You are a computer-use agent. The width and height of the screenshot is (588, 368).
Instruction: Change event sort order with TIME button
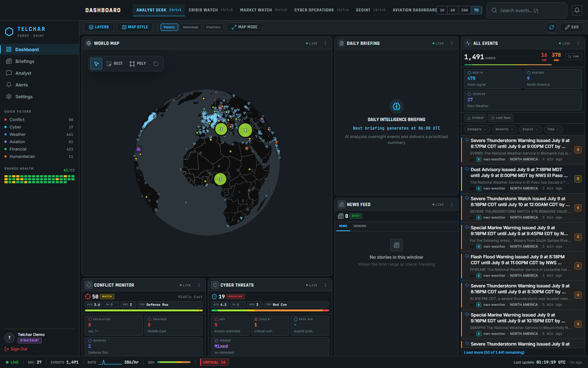coord(573,57)
